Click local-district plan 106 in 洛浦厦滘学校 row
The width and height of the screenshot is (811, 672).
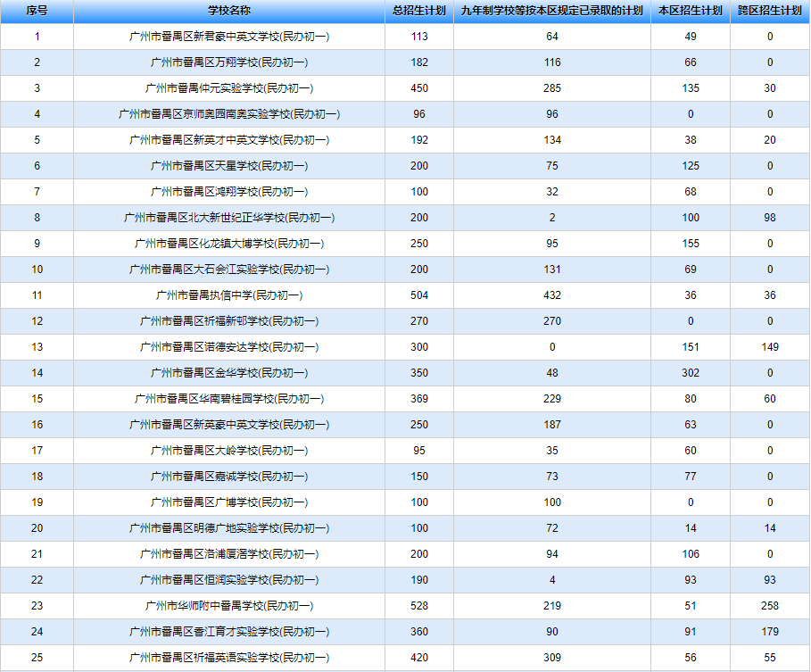[691, 554]
